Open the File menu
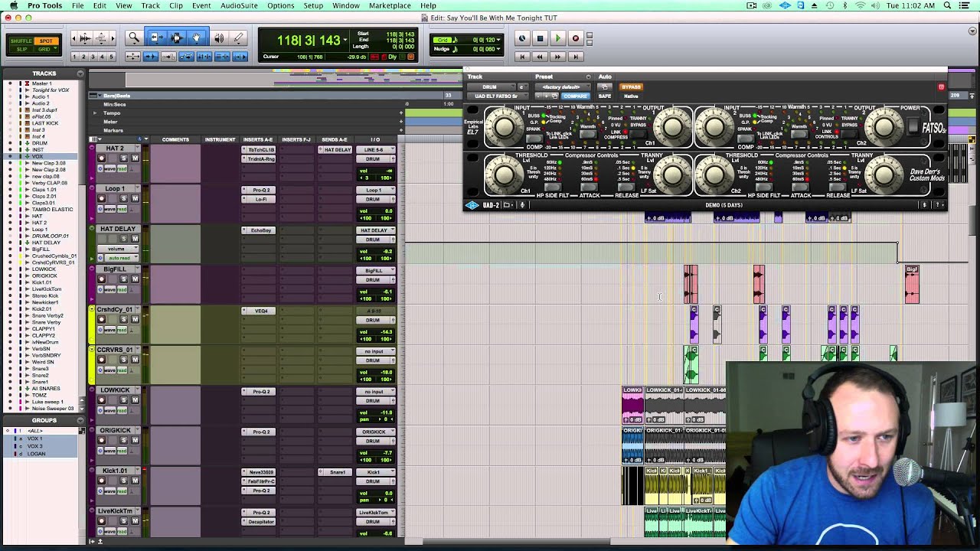Viewport: 980px width, 551px height. (78, 5)
